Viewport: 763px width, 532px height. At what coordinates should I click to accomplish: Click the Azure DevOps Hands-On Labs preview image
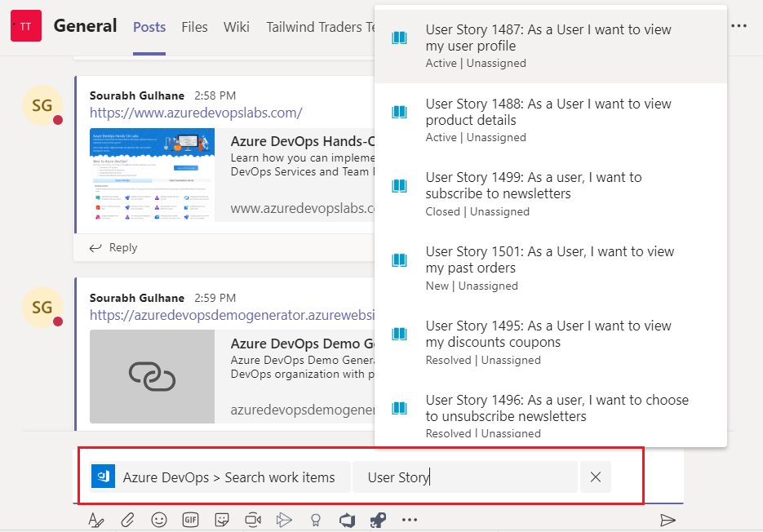coord(153,175)
